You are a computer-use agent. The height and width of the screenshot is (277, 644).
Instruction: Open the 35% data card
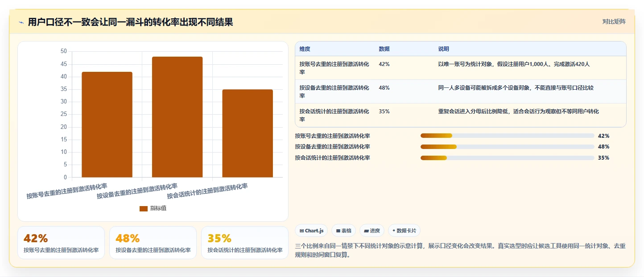[x=245, y=243]
